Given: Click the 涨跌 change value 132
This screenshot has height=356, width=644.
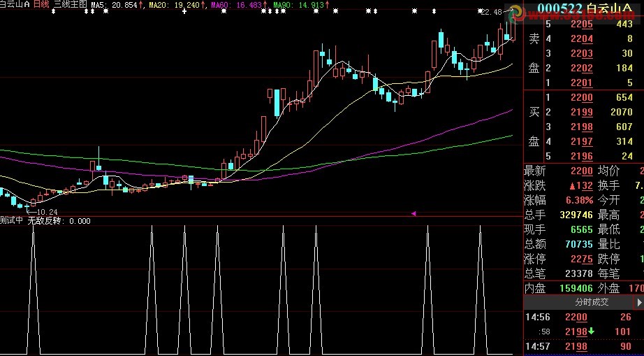Looking at the screenshot, I should point(585,186).
